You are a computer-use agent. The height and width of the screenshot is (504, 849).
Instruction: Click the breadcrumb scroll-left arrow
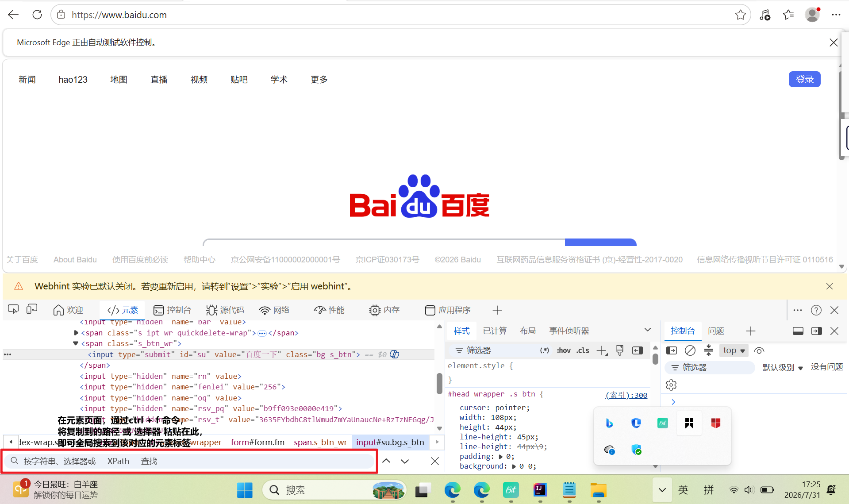click(x=11, y=442)
